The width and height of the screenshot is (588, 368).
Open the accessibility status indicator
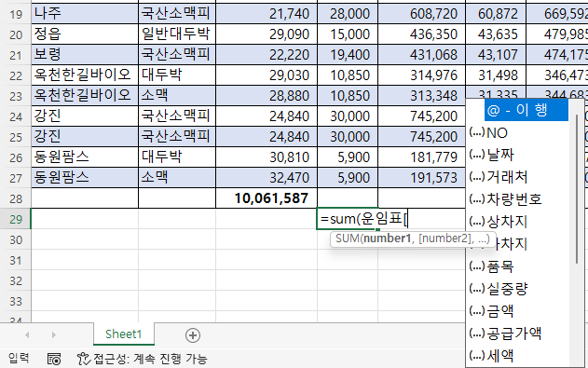[143, 359]
